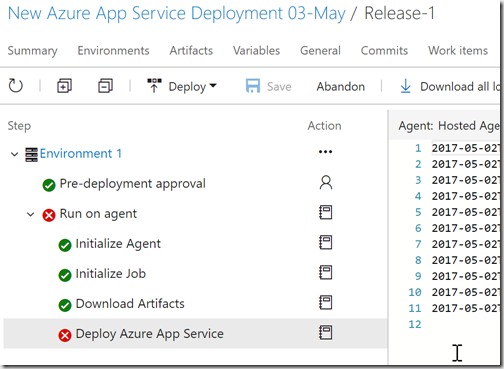Open approver icon for Pre-deployment approval

pyautogui.click(x=326, y=183)
